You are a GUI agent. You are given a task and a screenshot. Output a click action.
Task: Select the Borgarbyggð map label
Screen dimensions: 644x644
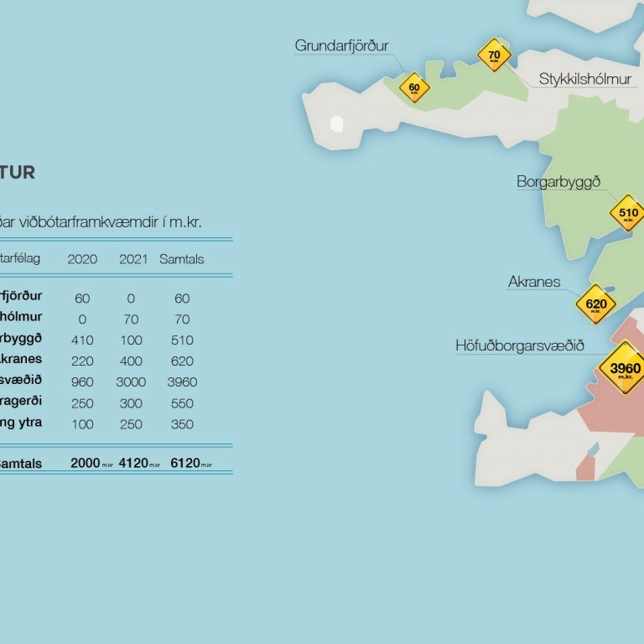tap(558, 182)
